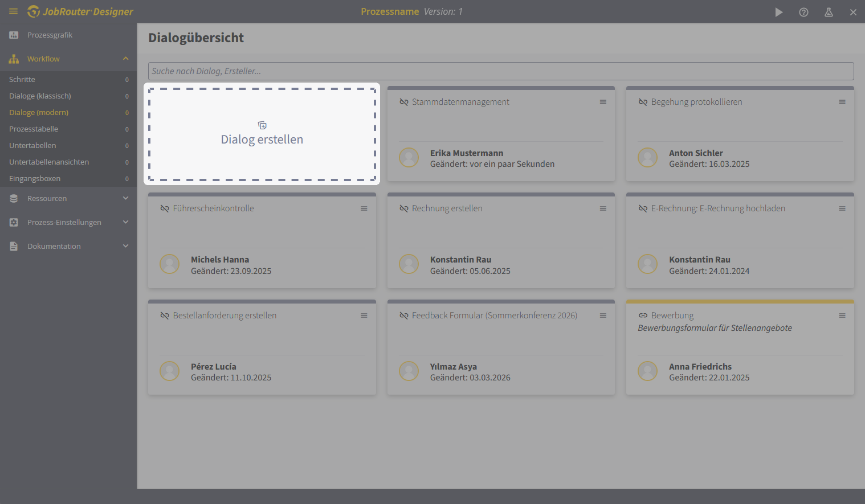Open the Begehung protokollieren card menu icon
The width and height of the screenshot is (865, 504).
(842, 102)
